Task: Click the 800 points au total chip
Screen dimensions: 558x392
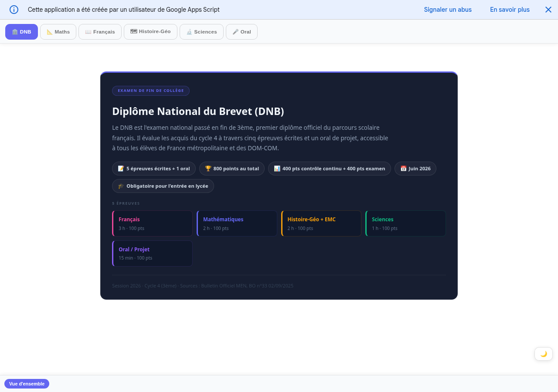Action: pyautogui.click(x=232, y=169)
